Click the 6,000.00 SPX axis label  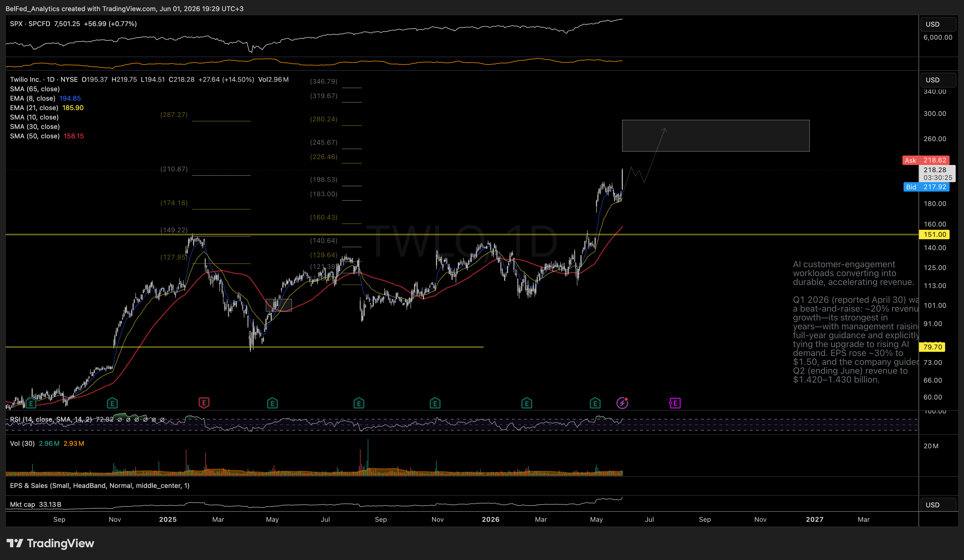coord(938,37)
